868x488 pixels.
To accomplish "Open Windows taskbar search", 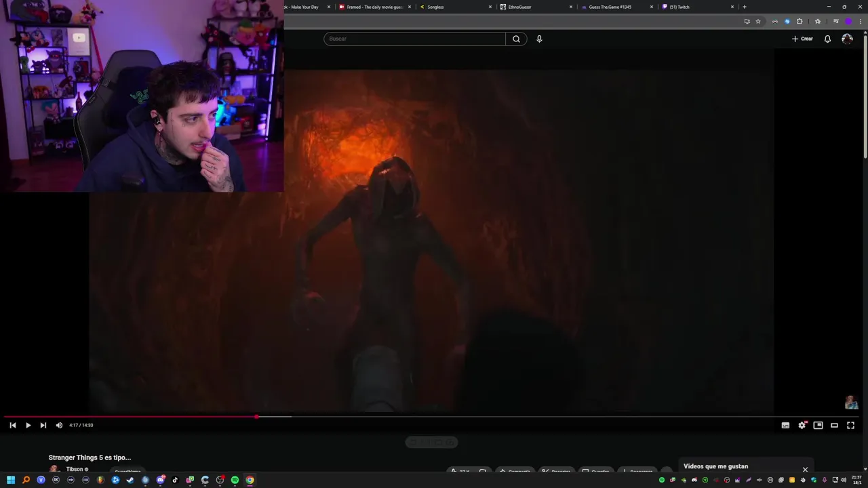I will [x=26, y=480].
